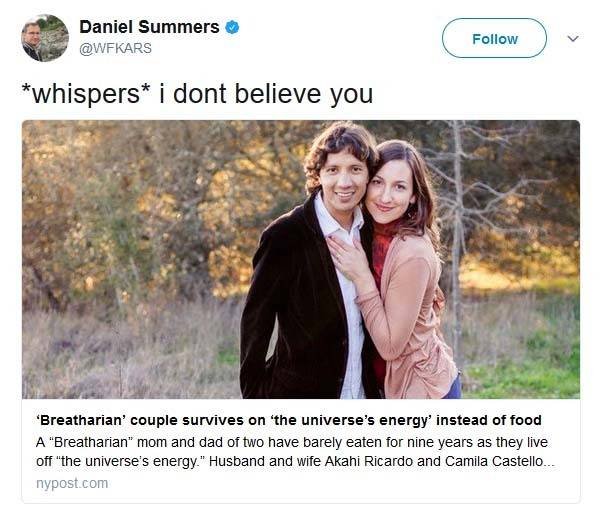The height and width of the screenshot is (512, 601).
Task: Open the couple photo in the link card
Action: (300, 259)
